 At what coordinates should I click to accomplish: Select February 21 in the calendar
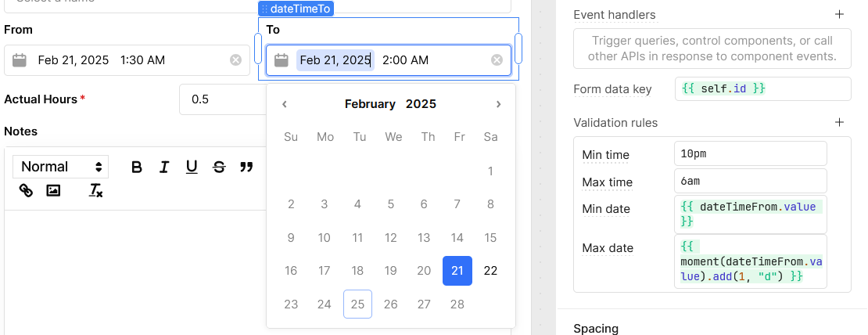pyautogui.click(x=457, y=271)
